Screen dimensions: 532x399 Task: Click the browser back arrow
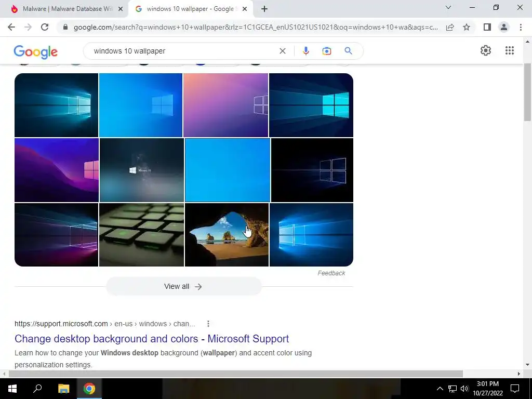coord(11,27)
